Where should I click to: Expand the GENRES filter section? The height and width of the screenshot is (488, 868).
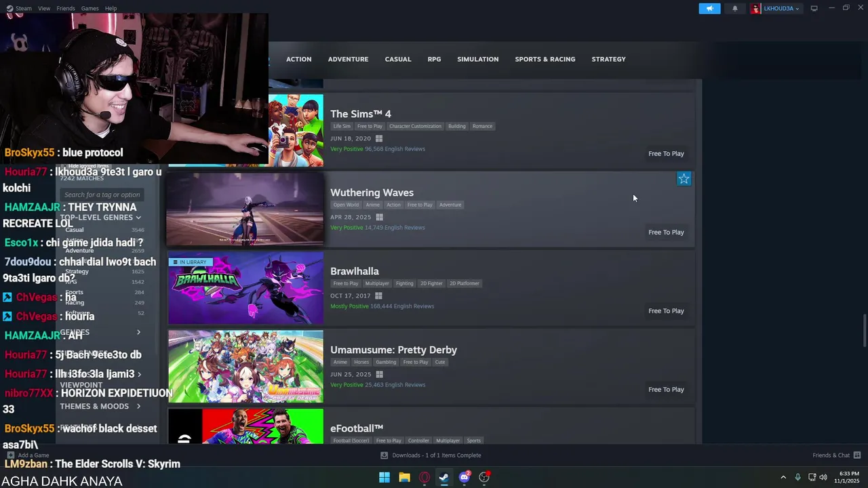click(100, 332)
